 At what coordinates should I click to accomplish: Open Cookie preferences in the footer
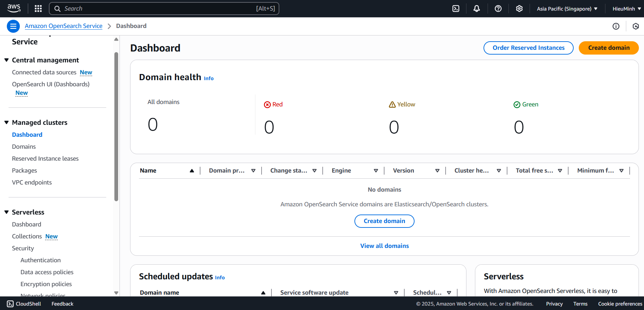pos(620,304)
